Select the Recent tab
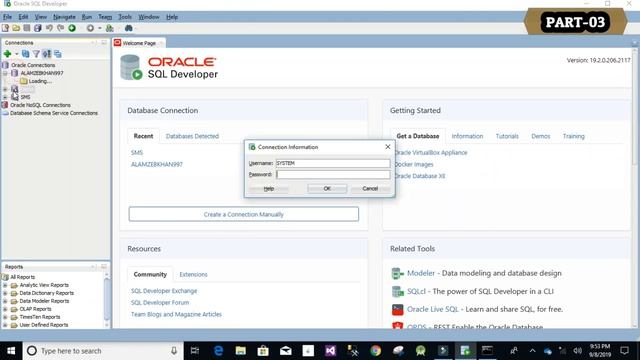This screenshot has height=360, width=640. [143, 136]
